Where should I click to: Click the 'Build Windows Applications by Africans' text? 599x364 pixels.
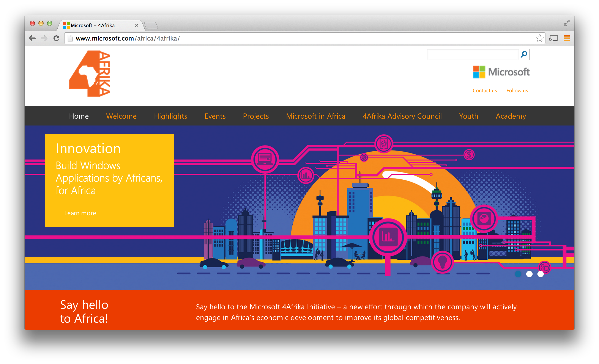click(109, 178)
